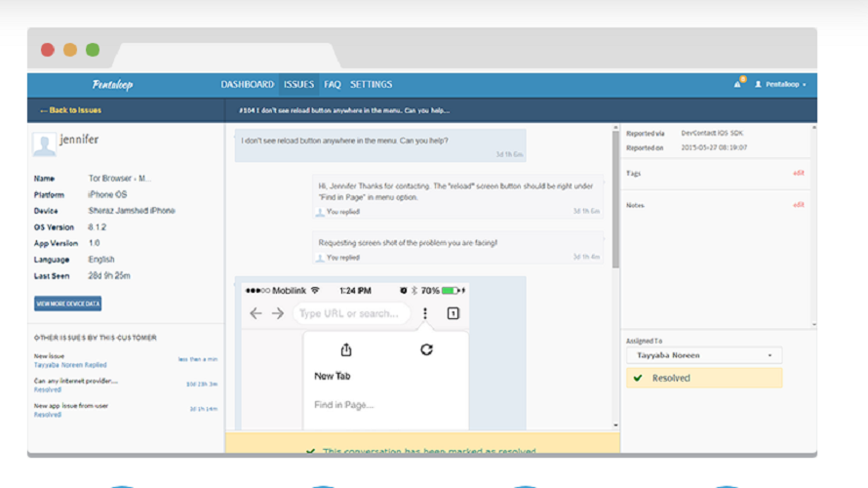Click the 'iPhone OS' platform value

107,194
